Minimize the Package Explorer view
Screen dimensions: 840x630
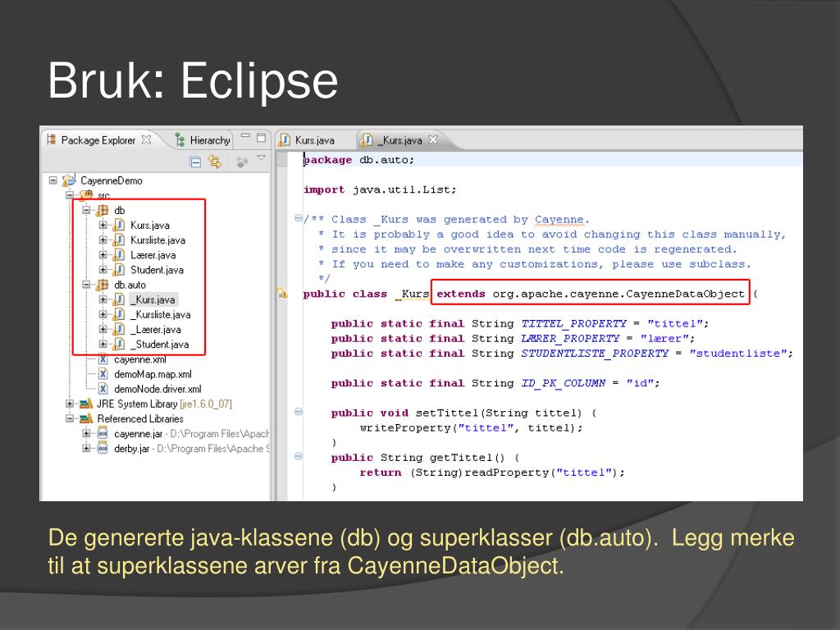(x=245, y=136)
